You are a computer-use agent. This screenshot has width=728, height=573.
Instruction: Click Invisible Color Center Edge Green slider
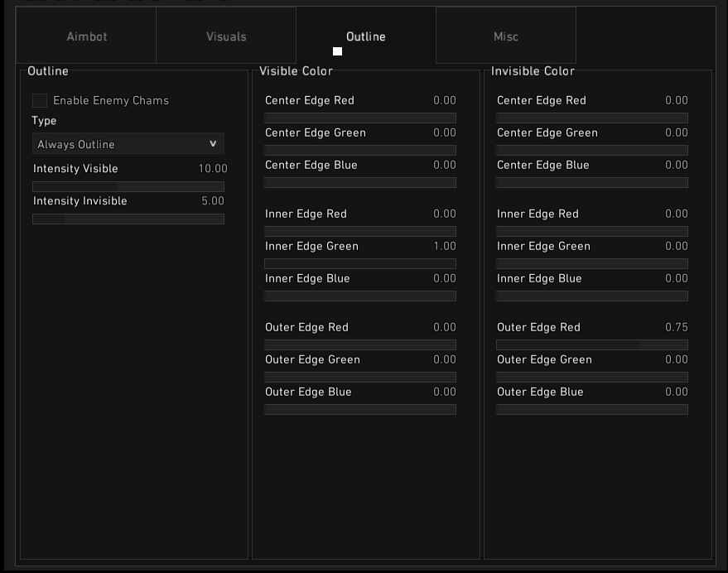tap(592, 151)
